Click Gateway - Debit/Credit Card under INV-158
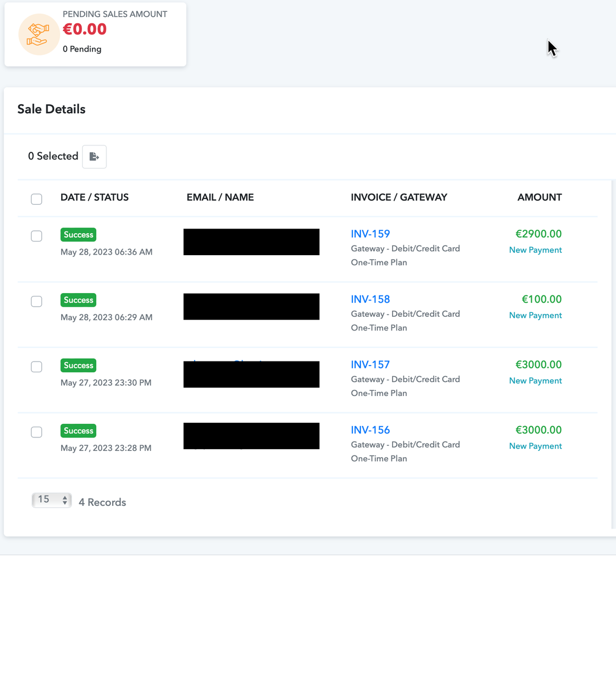Screen dimensions: 616x679 click(405, 314)
